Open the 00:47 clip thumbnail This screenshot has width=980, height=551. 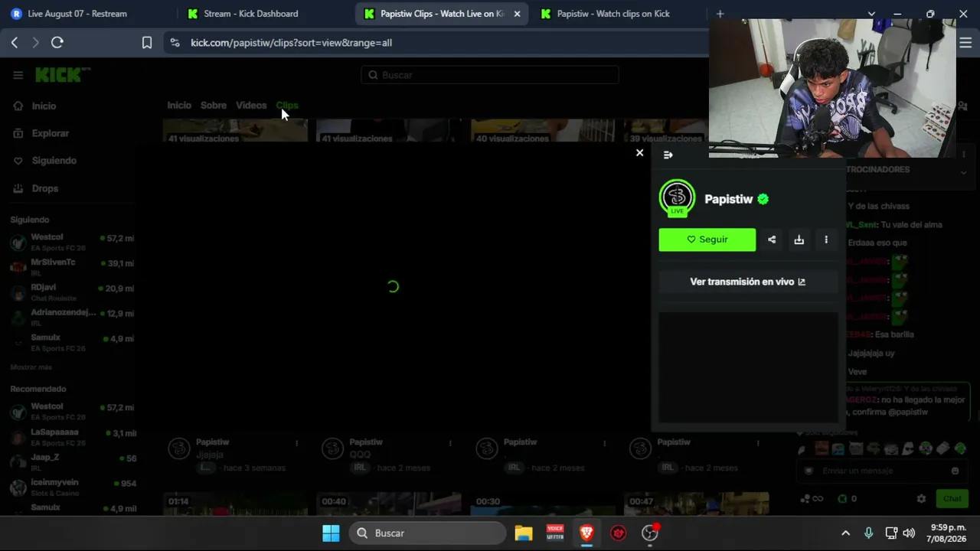coord(696,504)
